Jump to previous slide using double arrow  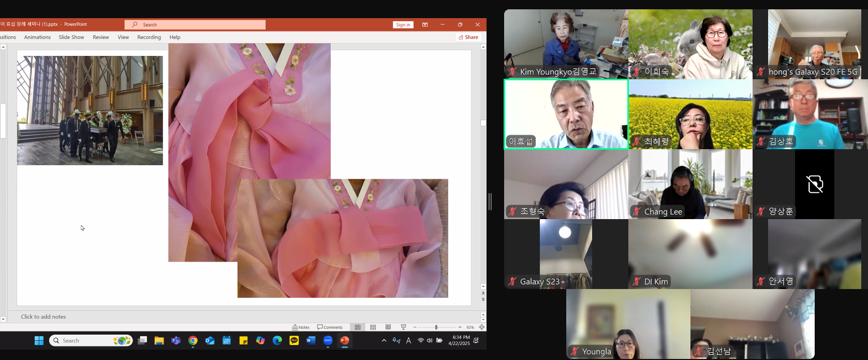coord(483,293)
